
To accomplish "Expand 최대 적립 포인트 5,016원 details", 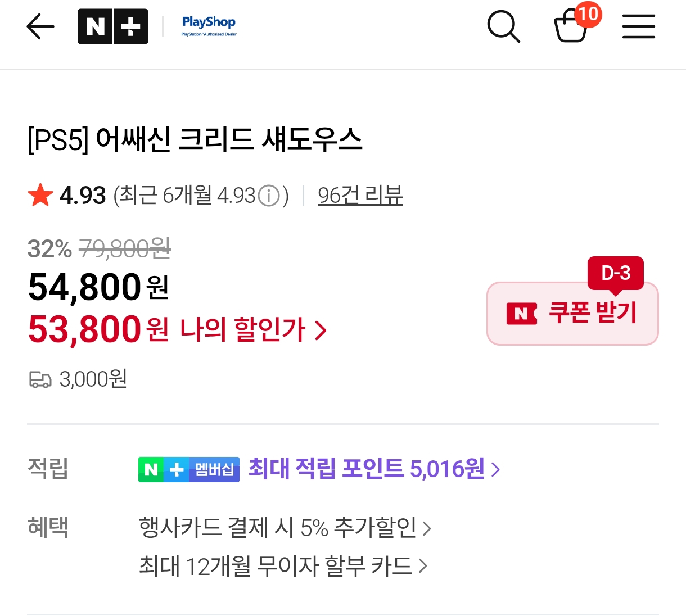I will pyautogui.click(x=374, y=469).
